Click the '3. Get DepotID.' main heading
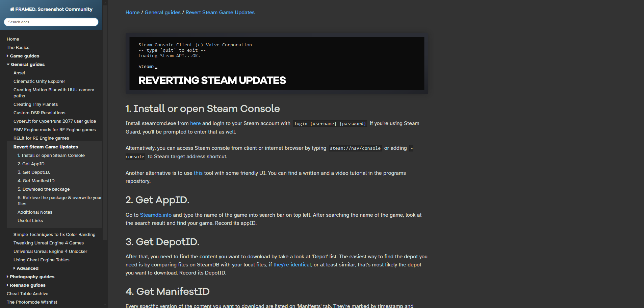The width and height of the screenshot is (644, 308). coord(162,242)
